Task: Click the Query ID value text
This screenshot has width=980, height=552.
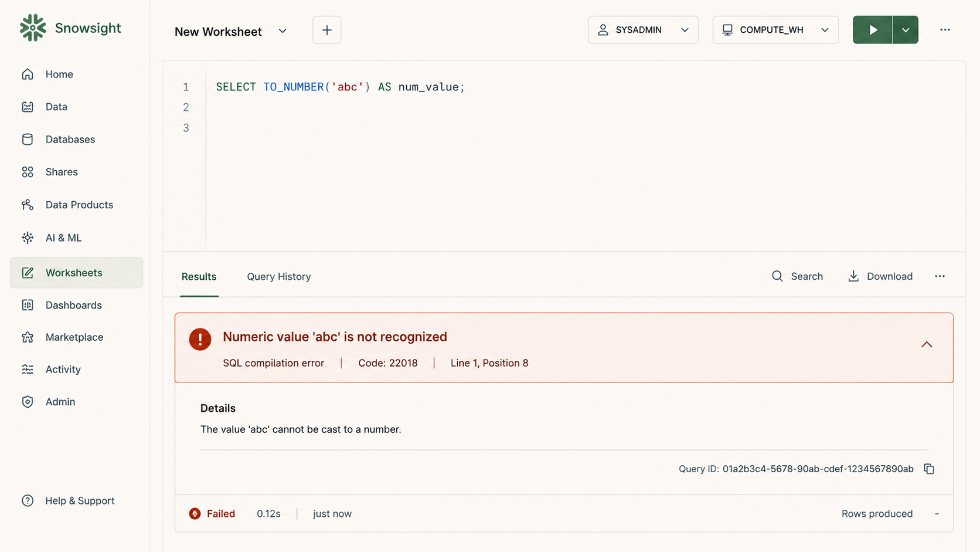Action: [818, 469]
